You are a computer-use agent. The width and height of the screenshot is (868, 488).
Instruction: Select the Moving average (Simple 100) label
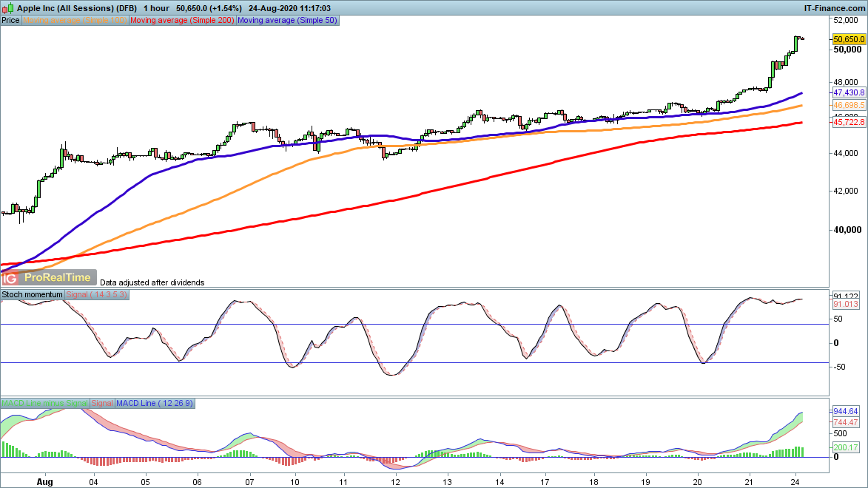click(75, 21)
